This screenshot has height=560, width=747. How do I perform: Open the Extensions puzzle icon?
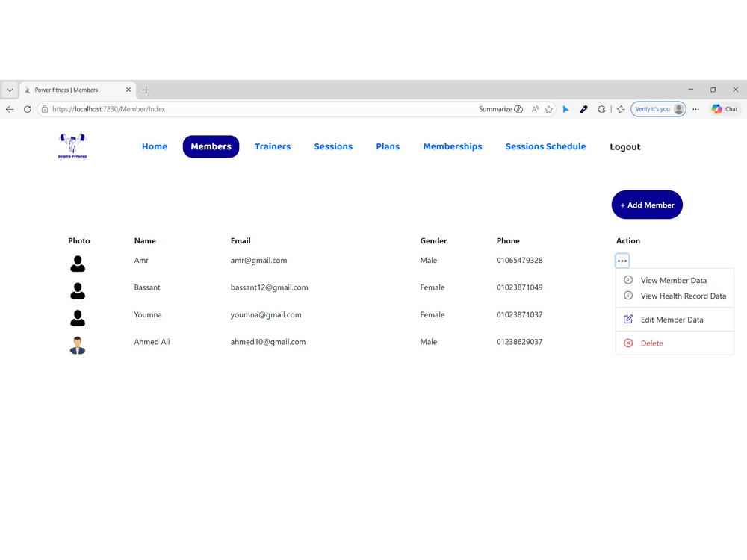pyautogui.click(x=601, y=109)
